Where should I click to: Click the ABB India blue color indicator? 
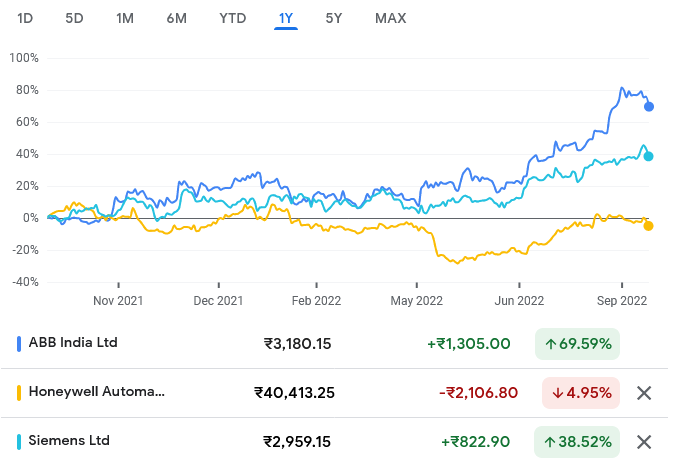click(20, 343)
